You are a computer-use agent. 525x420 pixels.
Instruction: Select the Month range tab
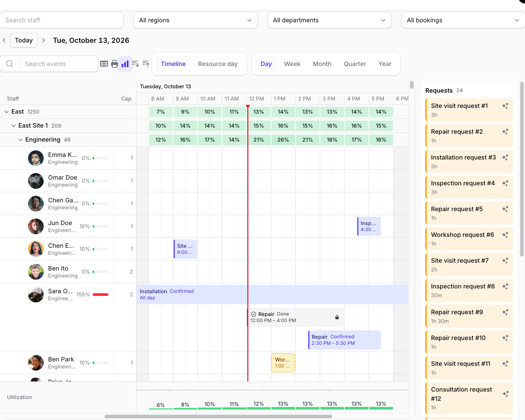(x=322, y=64)
